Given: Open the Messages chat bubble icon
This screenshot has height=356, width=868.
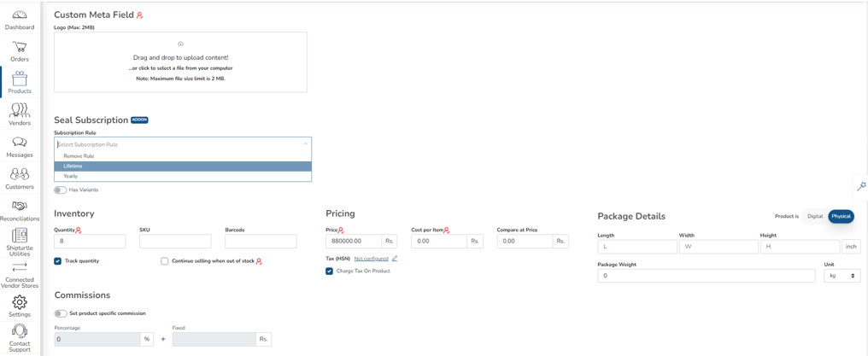Looking at the screenshot, I should point(20,143).
